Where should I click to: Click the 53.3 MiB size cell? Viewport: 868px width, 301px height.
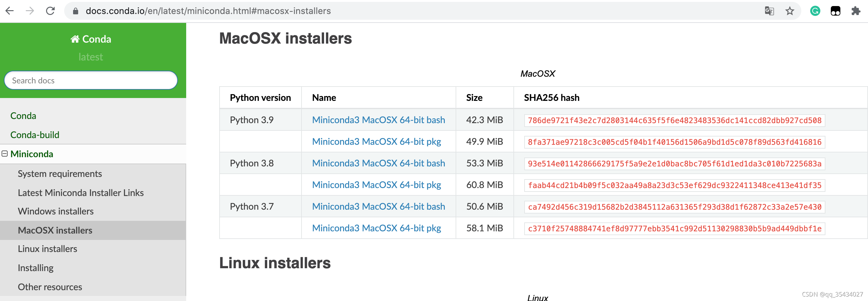[x=485, y=163]
